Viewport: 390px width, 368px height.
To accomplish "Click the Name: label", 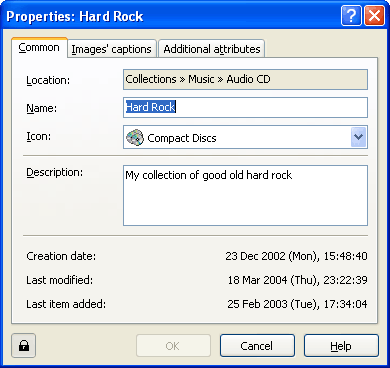I will coord(42,108).
